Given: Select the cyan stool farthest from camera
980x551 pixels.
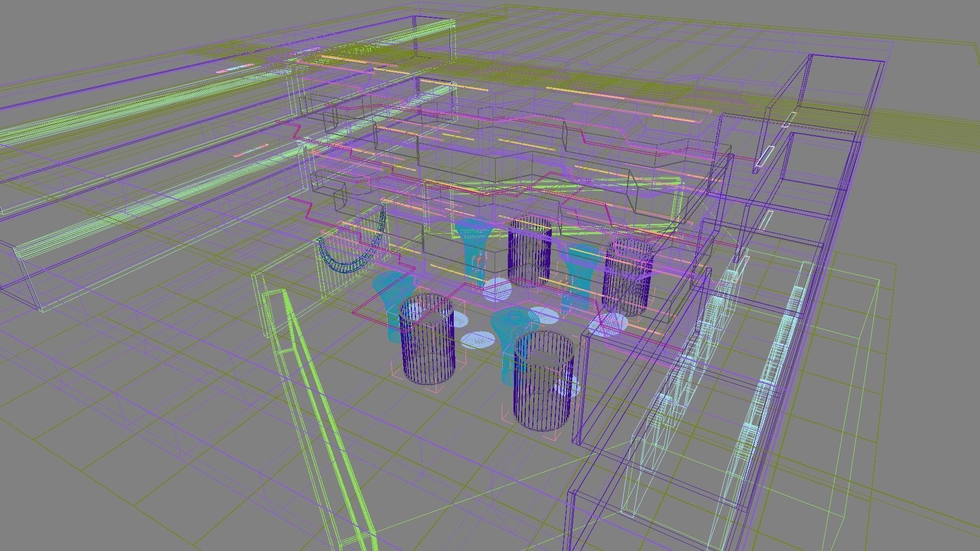Looking at the screenshot, I should click(x=475, y=253).
